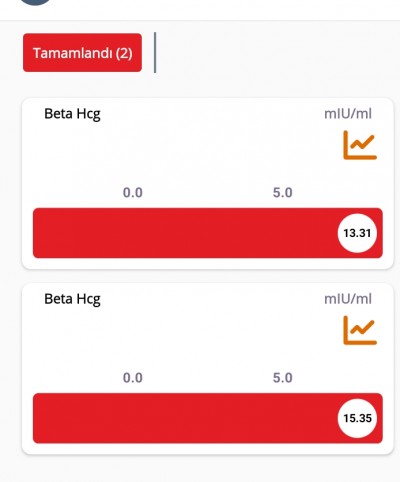Click the red range bar showing 15.35

[x=208, y=418]
